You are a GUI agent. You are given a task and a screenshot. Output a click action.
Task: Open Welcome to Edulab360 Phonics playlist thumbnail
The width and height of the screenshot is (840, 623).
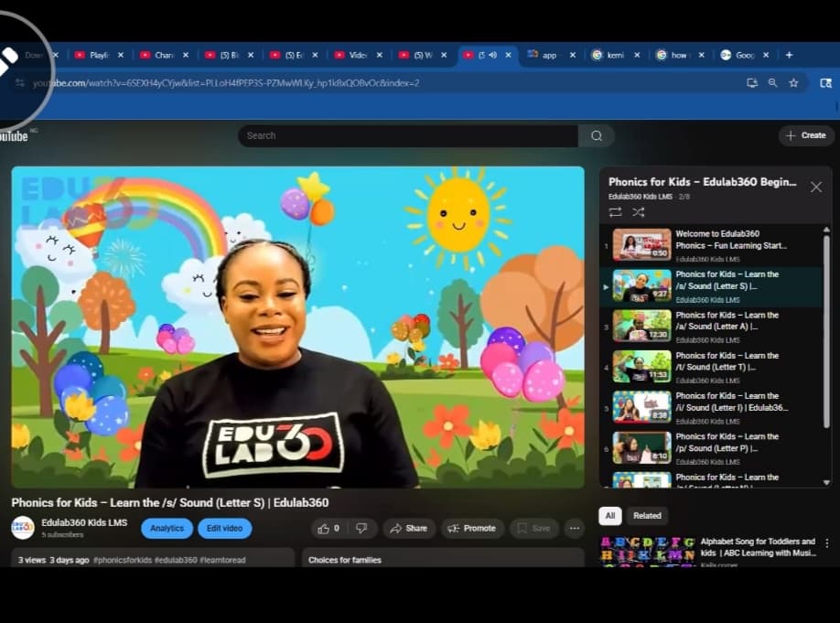click(x=641, y=245)
